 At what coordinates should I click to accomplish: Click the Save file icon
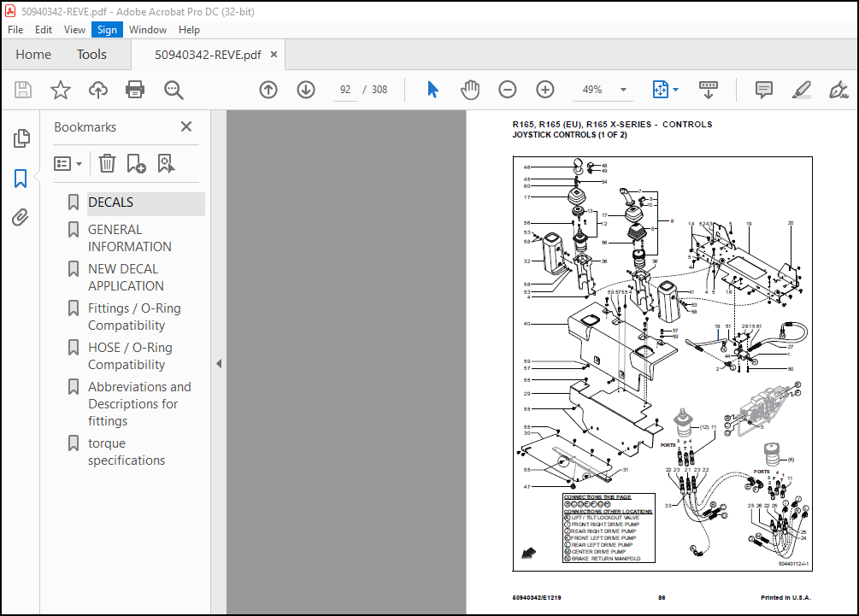(x=23, y=90)
